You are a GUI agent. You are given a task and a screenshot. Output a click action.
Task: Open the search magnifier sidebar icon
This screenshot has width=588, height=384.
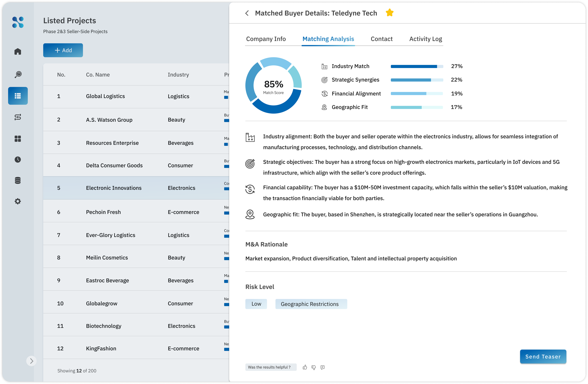[18, 74]
